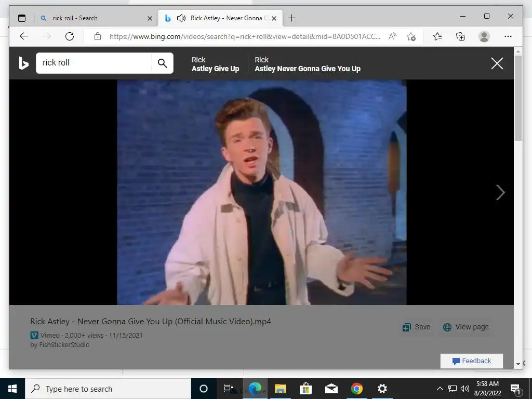Refresh the current page
This screenshot has height=399, width=532.
tap(70, 36)
